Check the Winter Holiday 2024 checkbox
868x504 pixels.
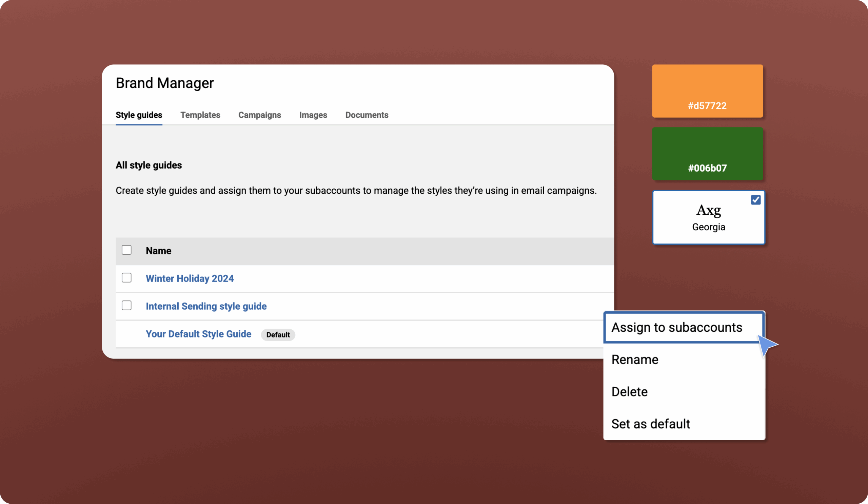click(x=126, y=278)
